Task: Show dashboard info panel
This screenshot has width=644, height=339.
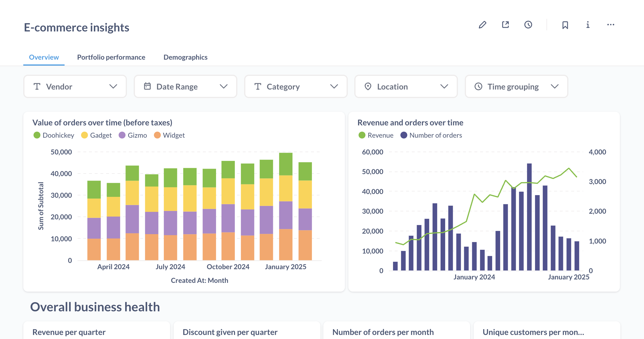Action: tap(588, 25)
